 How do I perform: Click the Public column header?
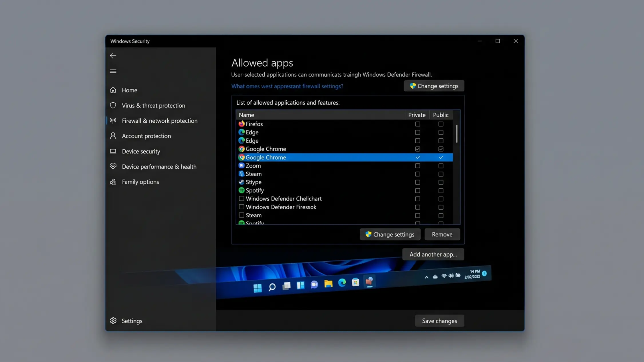point(441,115)
